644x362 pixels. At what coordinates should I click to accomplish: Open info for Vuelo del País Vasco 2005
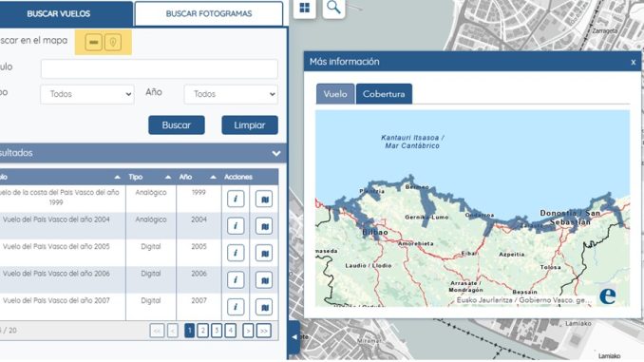(236, 253)
